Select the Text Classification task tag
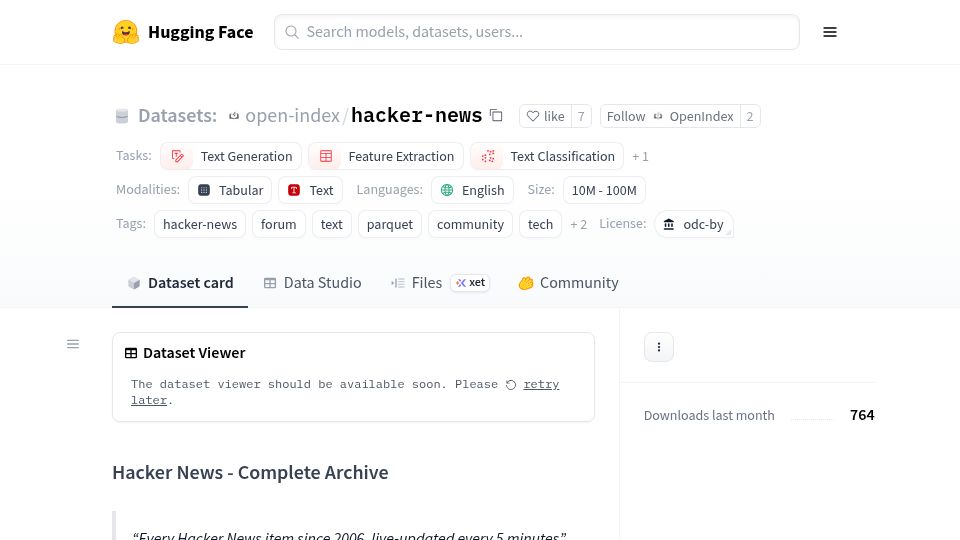 (x=547, y=156)
